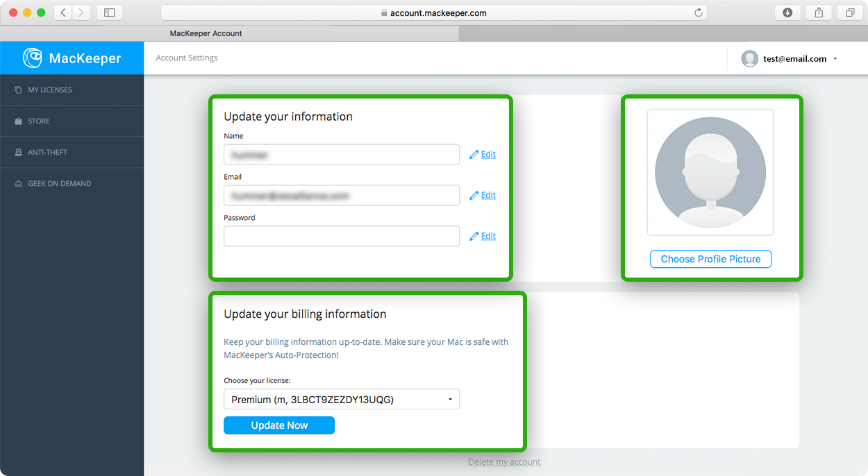Click the Account Settings header text
Screen dimensions: 868x476
click(187, 58)
